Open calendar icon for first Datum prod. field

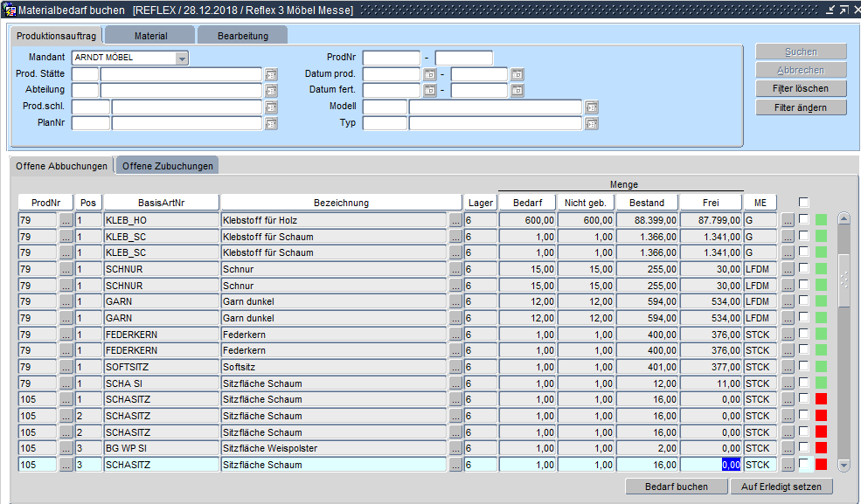pyautogui.click(x=429, y=74)
